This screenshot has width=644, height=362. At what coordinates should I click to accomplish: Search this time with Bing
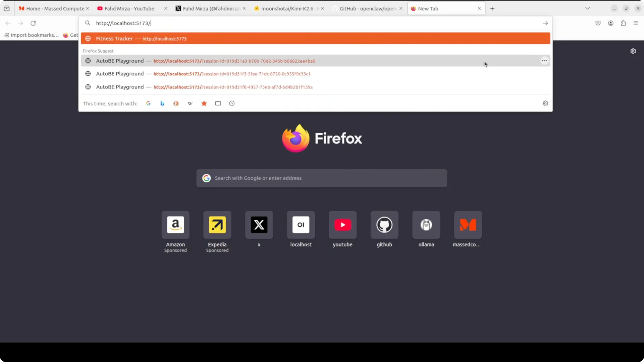162,103
